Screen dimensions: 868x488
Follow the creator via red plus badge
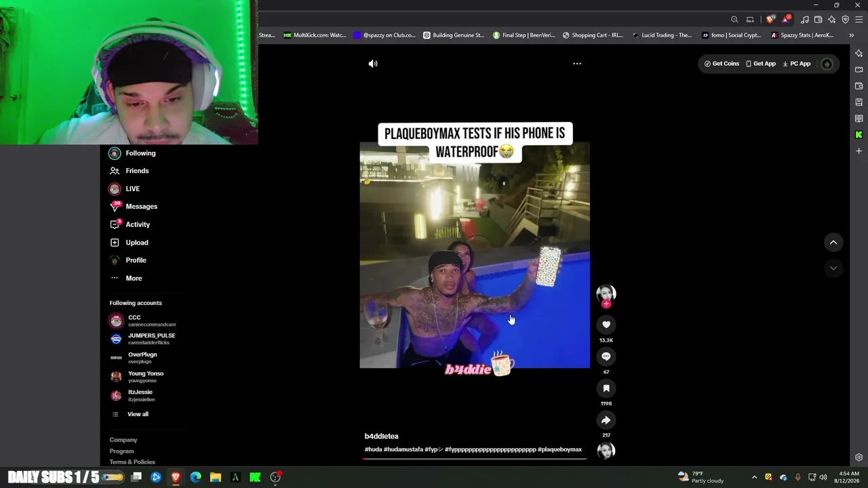606,304
